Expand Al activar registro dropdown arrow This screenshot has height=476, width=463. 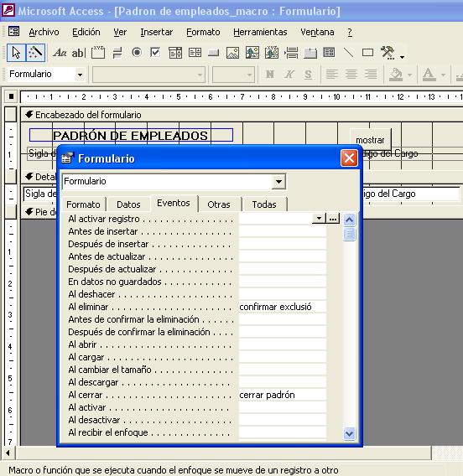[x=319, y=218]
